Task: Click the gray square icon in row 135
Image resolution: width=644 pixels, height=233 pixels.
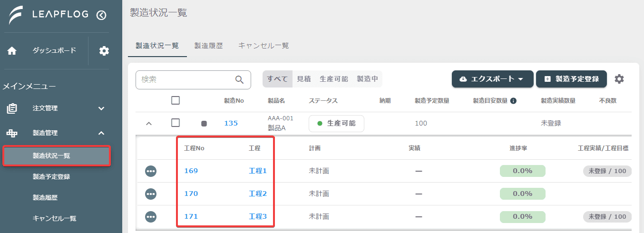Action: coord(204,124)
